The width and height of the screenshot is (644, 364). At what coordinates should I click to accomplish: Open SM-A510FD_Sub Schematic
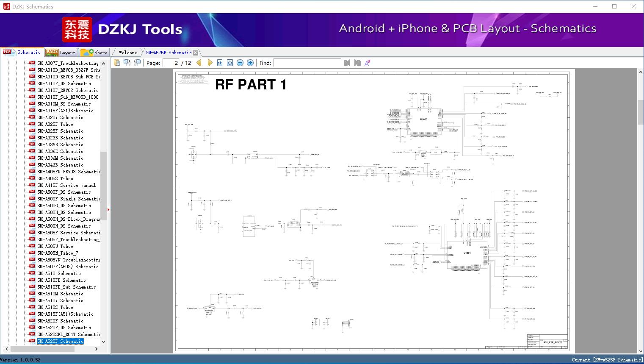(x=66, y=287)
